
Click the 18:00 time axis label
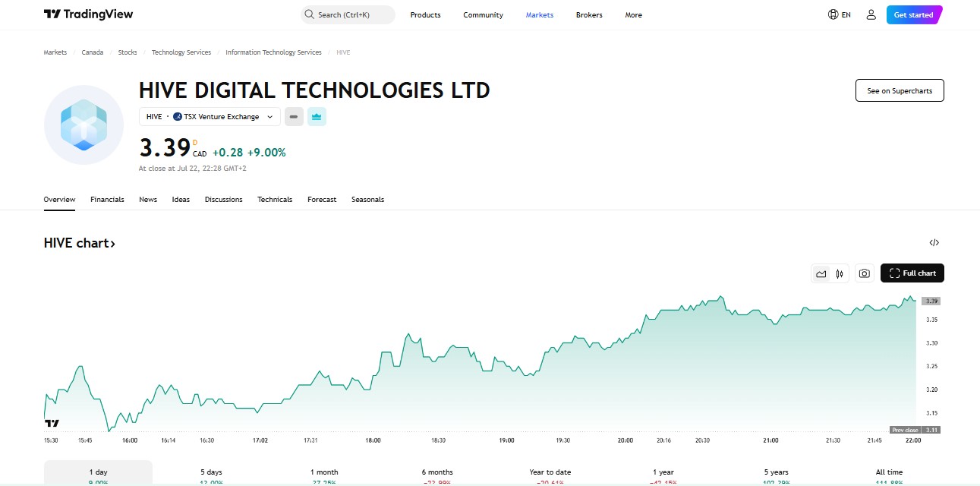coord(373,440)
